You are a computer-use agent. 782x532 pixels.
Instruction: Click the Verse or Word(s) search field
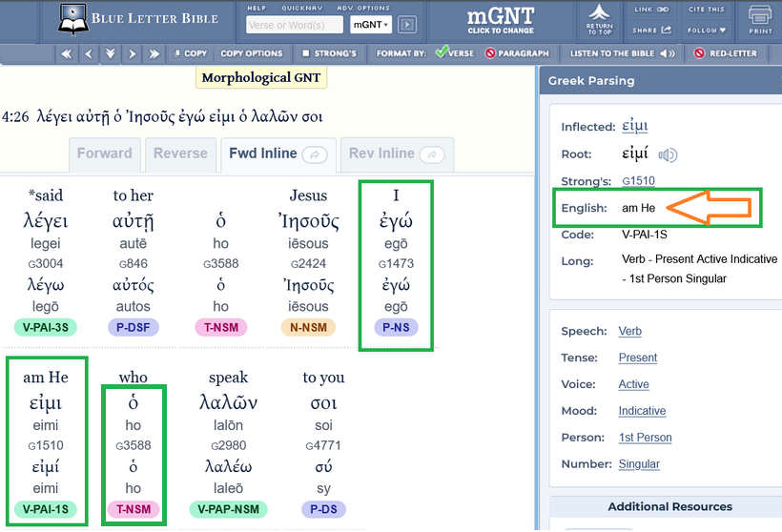click(x=295, y=25)
